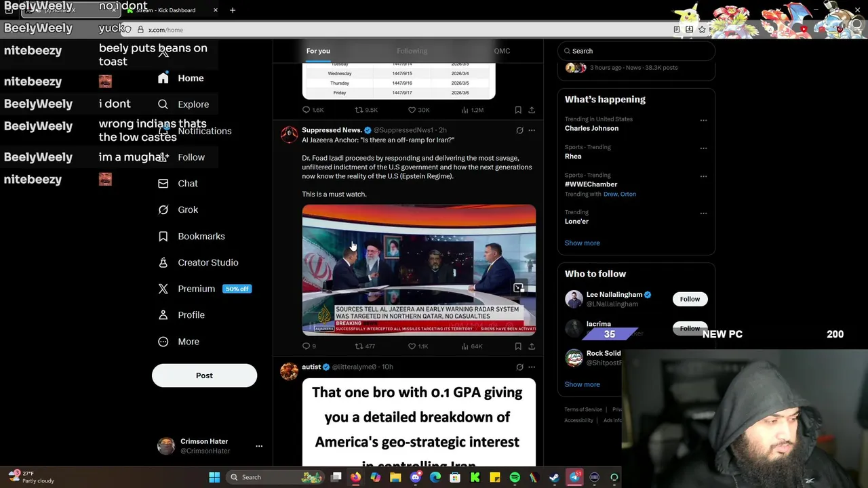Open the Home item in X sidebar

tap(180, 78)
